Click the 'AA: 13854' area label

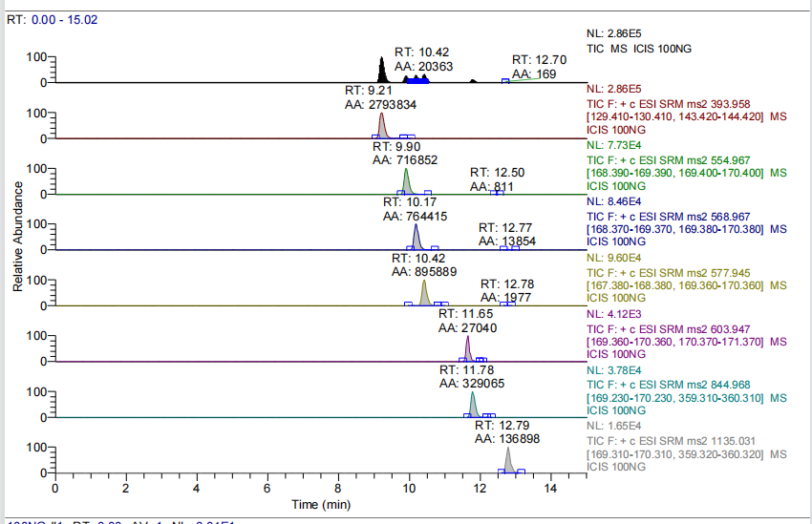point(507,241)
